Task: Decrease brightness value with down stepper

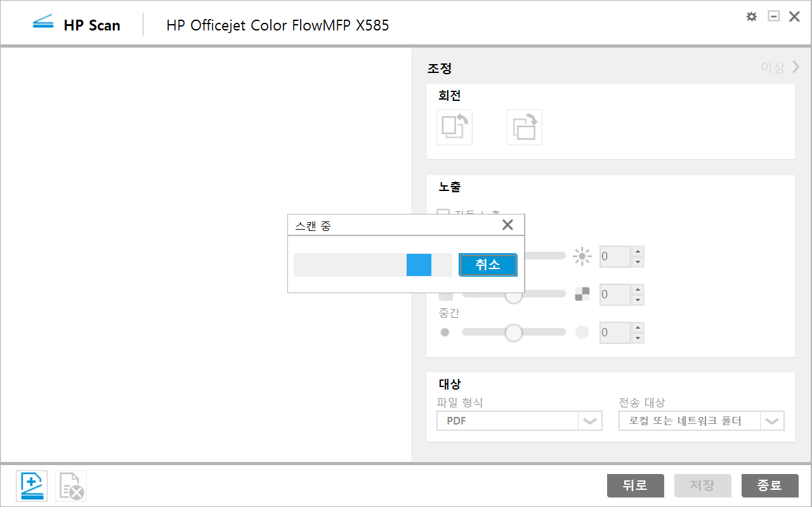Action: click(638, 262)
